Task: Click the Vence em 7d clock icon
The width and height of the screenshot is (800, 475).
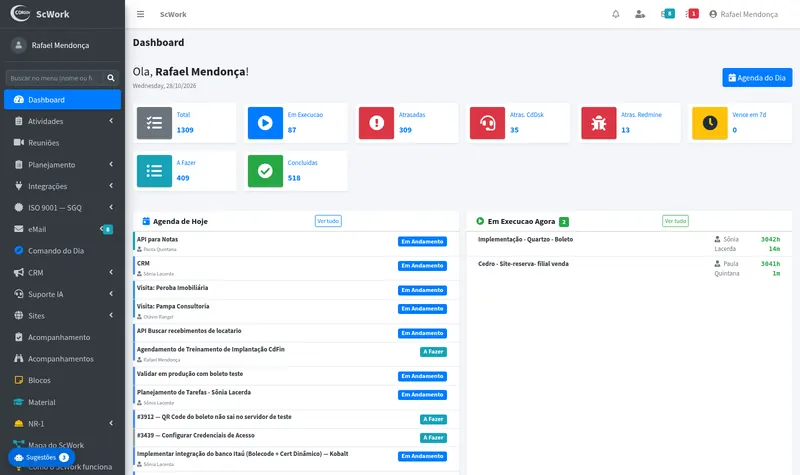Action: [x=710, y=123]
